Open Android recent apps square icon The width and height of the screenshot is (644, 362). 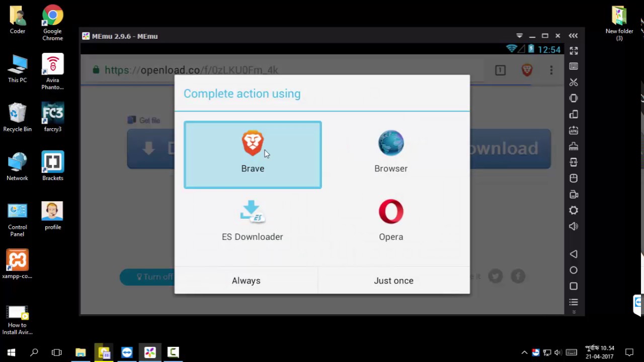coord(574,286)
